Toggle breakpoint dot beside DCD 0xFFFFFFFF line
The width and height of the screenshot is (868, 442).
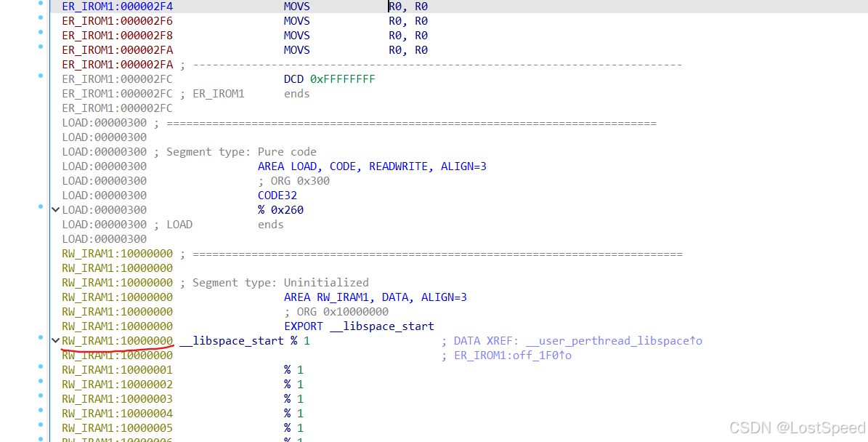[x=41, y=76]
